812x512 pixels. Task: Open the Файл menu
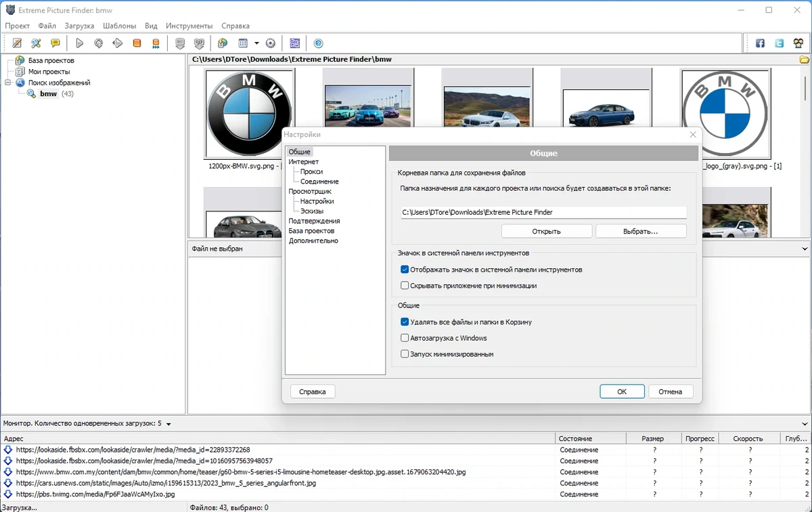[47, 26]
